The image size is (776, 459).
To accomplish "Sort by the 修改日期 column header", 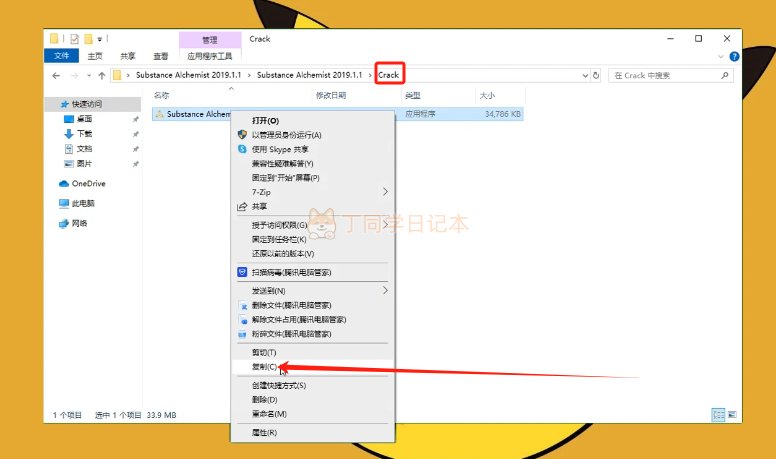I will 331,95.
